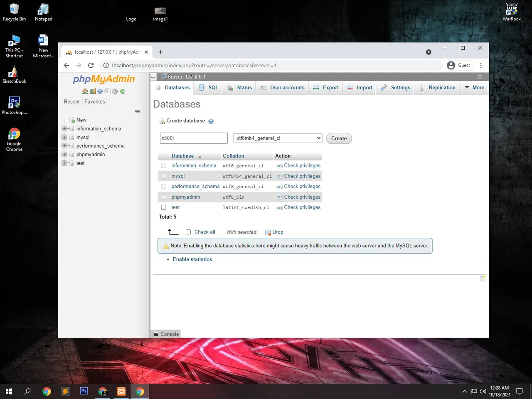
Task: Expand performance_schema tree node
Action: 64,145
